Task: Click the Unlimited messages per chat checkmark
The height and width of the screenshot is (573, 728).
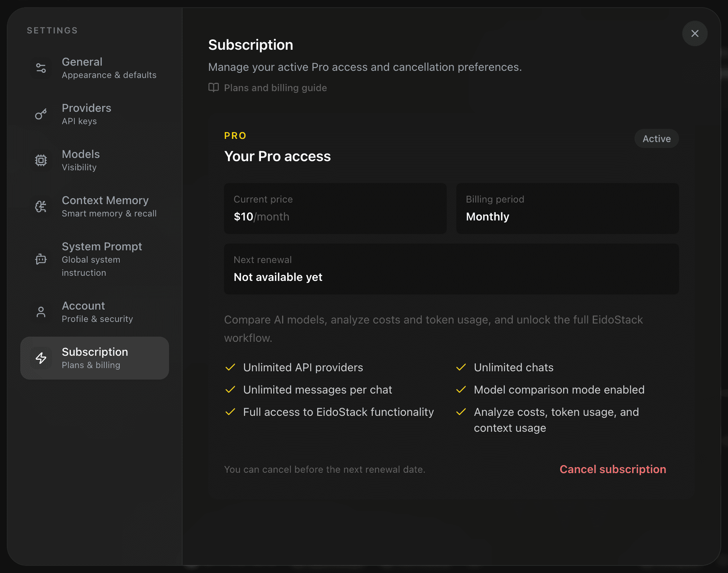Action: (230, 390)
